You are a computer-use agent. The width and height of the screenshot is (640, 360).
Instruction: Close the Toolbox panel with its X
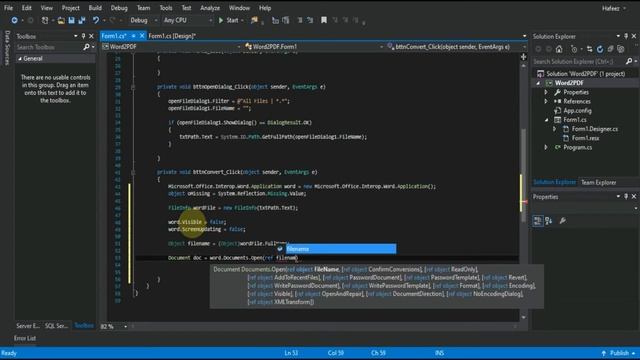coord(91,36)
